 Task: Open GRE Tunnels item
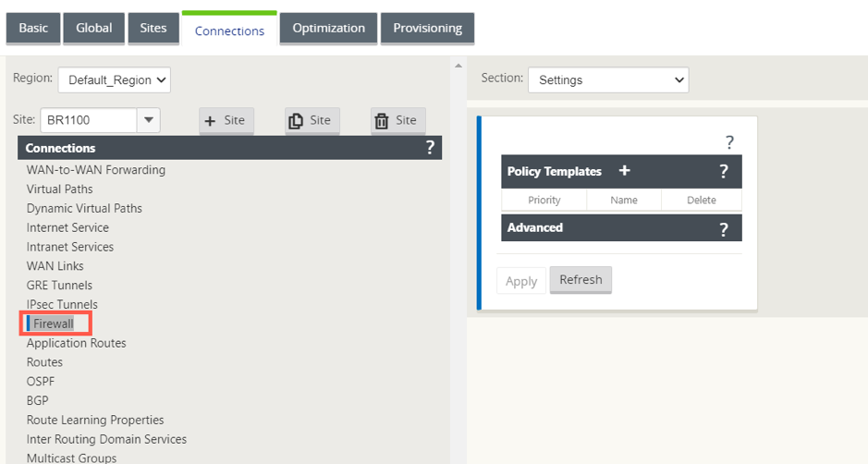point(59,286)
